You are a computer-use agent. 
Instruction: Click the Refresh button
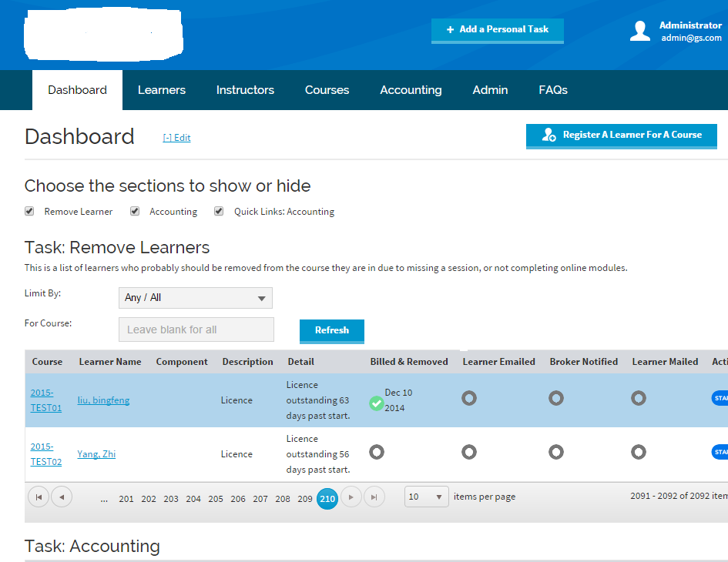pos(331,330)
